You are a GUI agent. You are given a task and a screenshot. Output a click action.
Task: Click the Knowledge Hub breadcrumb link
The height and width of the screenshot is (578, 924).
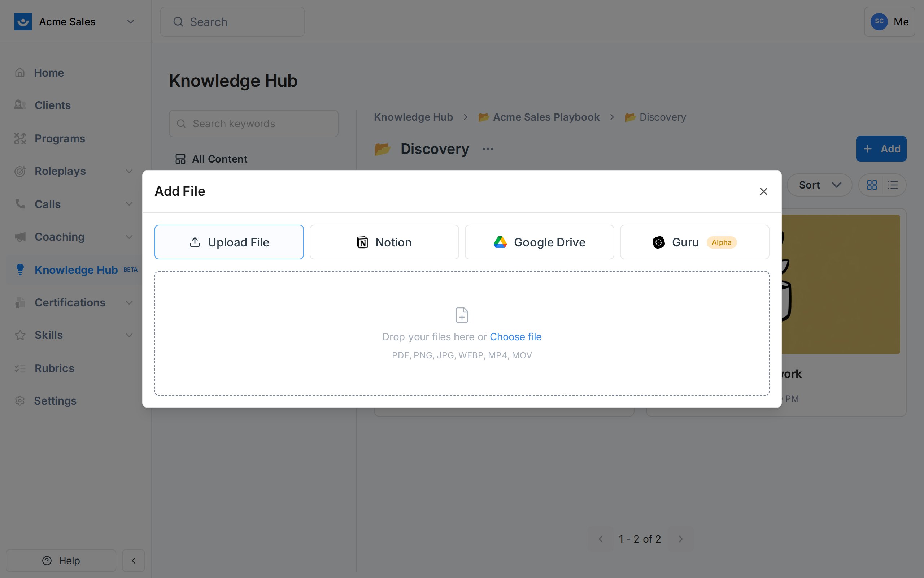tap(413, 117)
